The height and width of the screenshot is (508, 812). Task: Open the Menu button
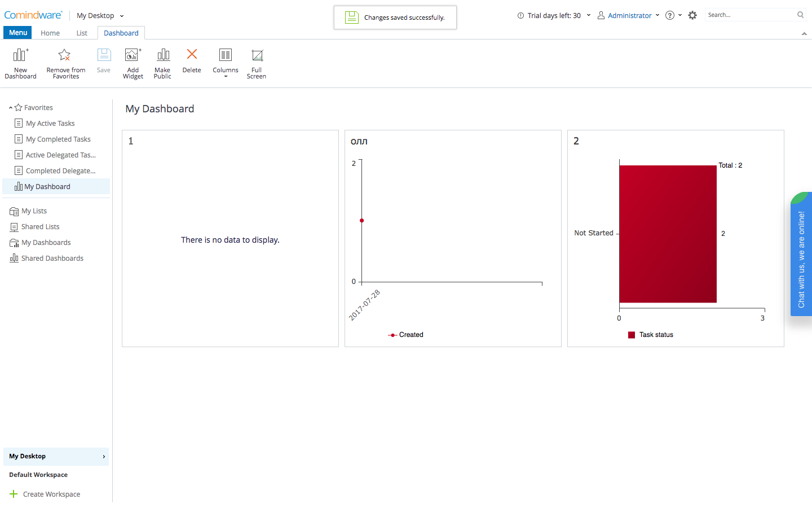coord(18,33)
